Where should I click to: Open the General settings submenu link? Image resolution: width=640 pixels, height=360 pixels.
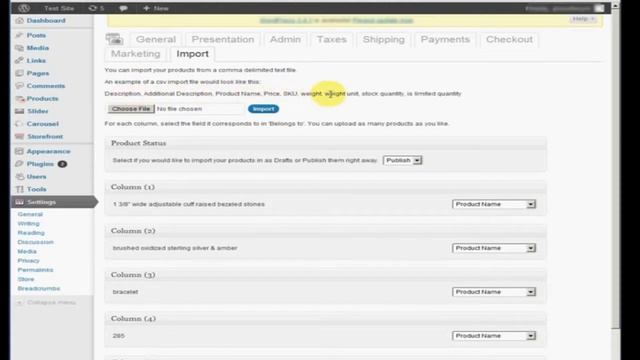pyautogui.click(x=30, y=214)
